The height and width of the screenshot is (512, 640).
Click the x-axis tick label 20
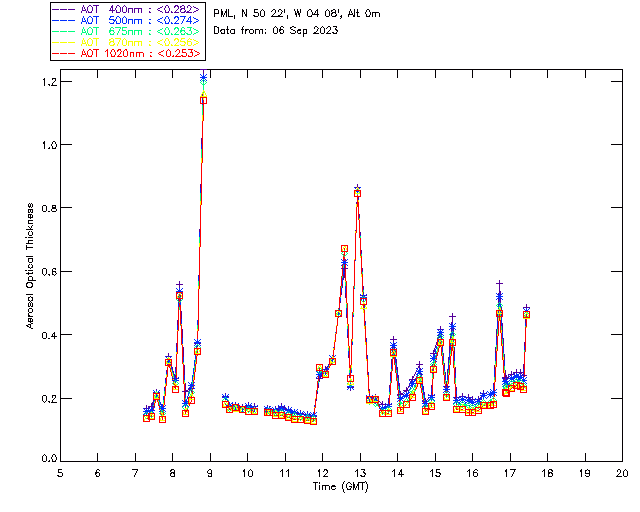point(622,473)
